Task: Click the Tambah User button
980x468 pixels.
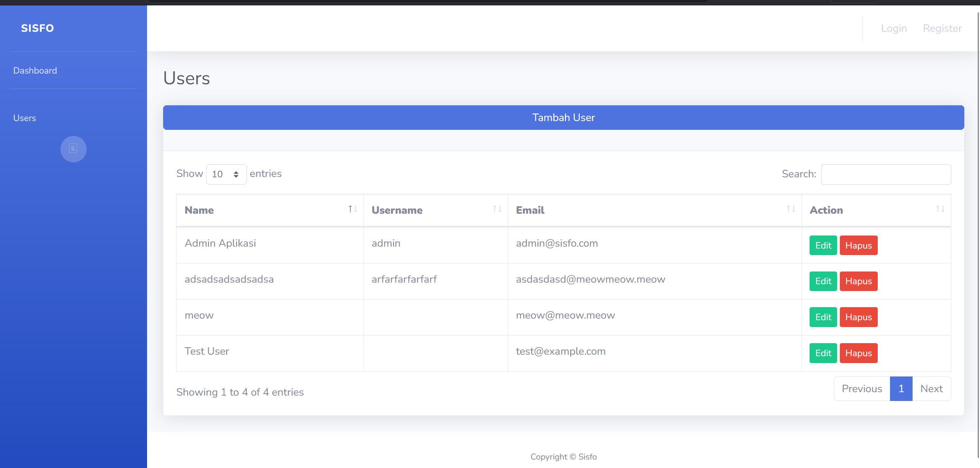Action: [563, 118]
